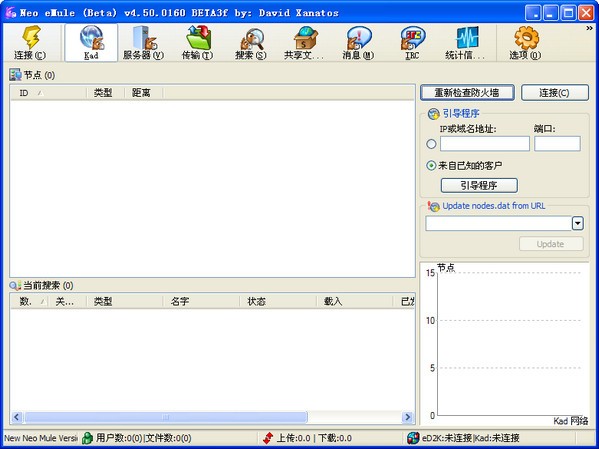Click the upload/download arrows status icon
599x449 pixels.
point(268,438)
